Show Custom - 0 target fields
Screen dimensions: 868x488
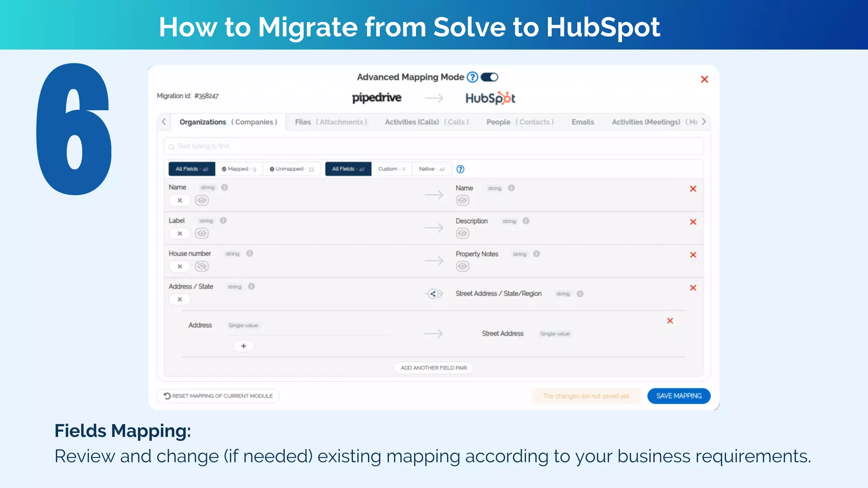(392, 169)
